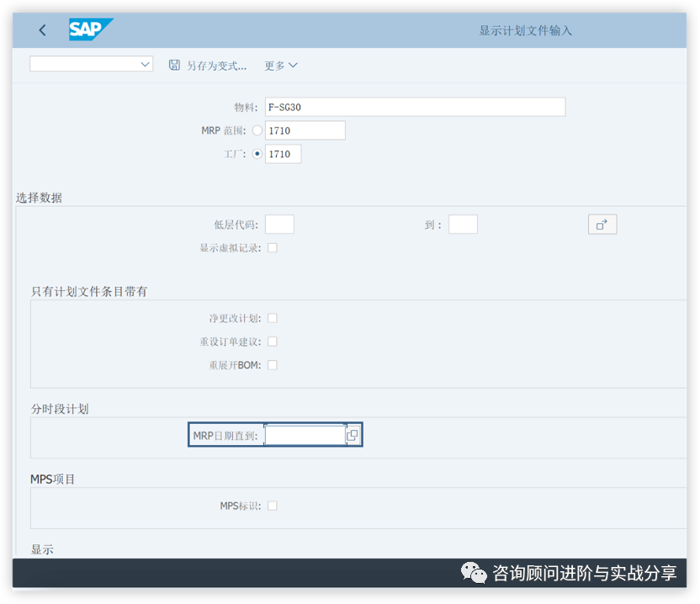The width and height of the screenshot is (700, 604).
Task: Click the save variant disk icon
Action: [x=175, y=64]
